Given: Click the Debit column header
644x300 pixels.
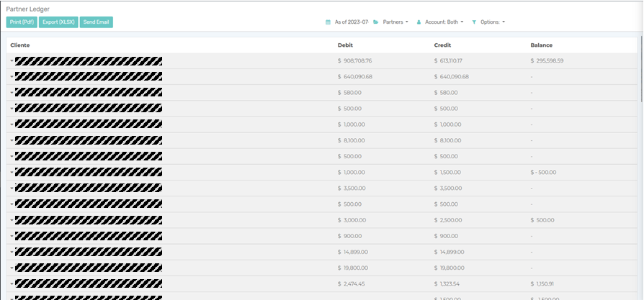Looking at the screenshot, I should pyautogui.click(x=345, y=45).
